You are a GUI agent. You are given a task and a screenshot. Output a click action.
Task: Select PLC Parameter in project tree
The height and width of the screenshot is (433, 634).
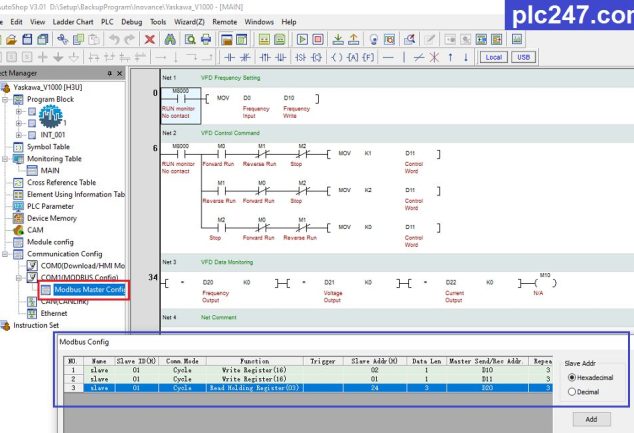[51, 206]
